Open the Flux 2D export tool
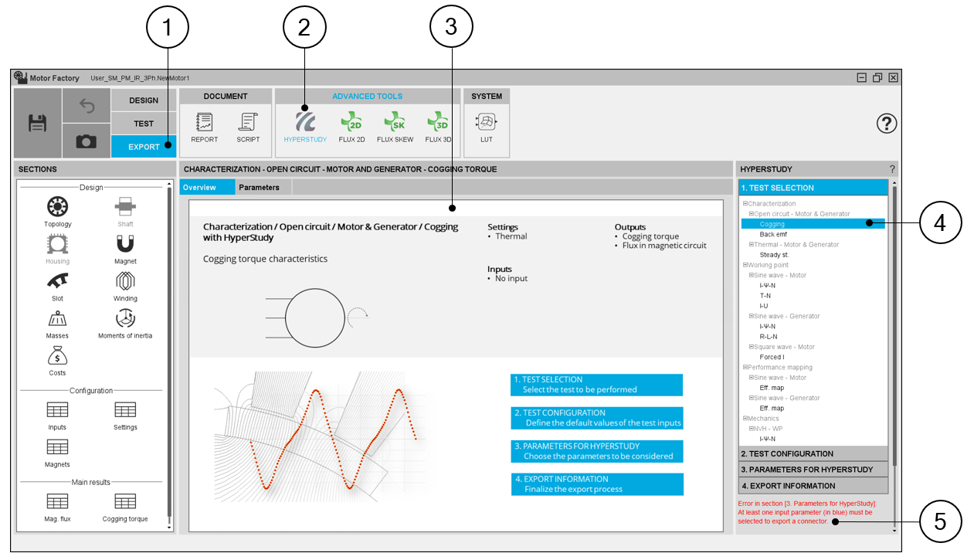The width and height of the screenshot is (974, 560). pyautogui.click(x=351, y=123)
